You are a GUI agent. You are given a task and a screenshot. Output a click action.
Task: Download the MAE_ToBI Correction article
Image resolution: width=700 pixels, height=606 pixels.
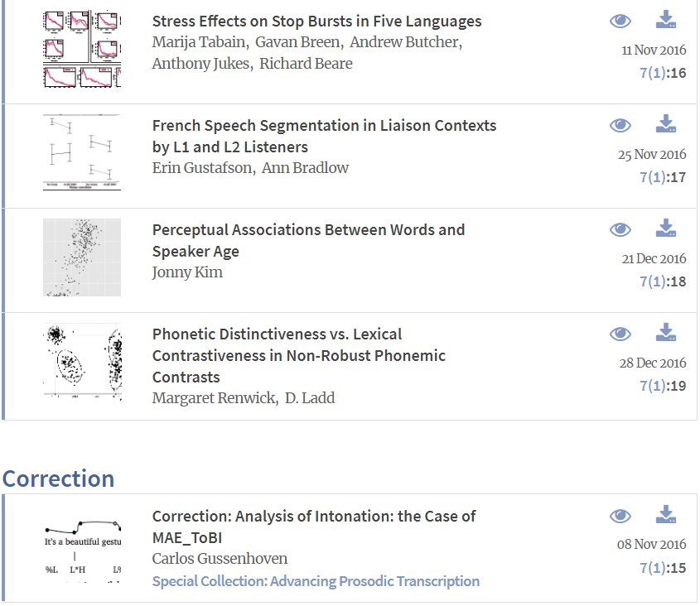[666, 515]
